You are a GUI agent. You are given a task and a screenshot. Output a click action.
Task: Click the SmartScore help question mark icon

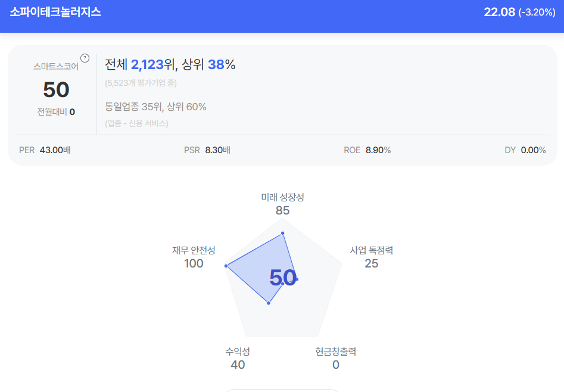85,58
